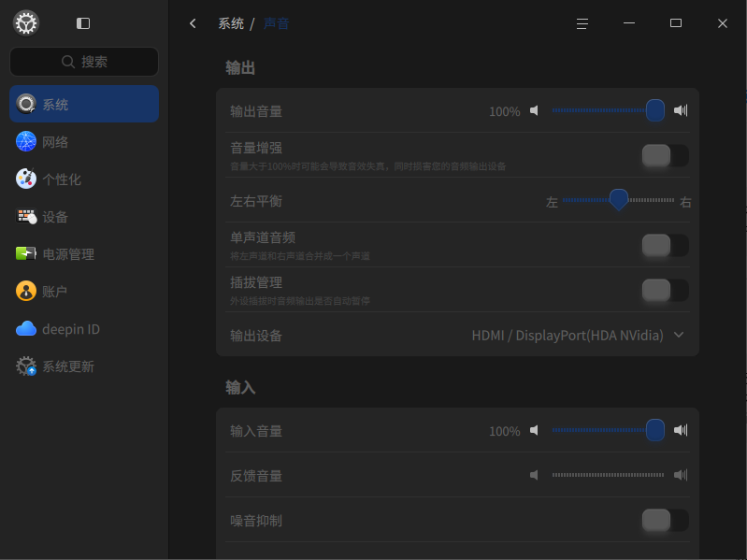The width and height of the screenshot is (747, 560).
Task: Click the 输入音量 100% value
Action: 505,431
